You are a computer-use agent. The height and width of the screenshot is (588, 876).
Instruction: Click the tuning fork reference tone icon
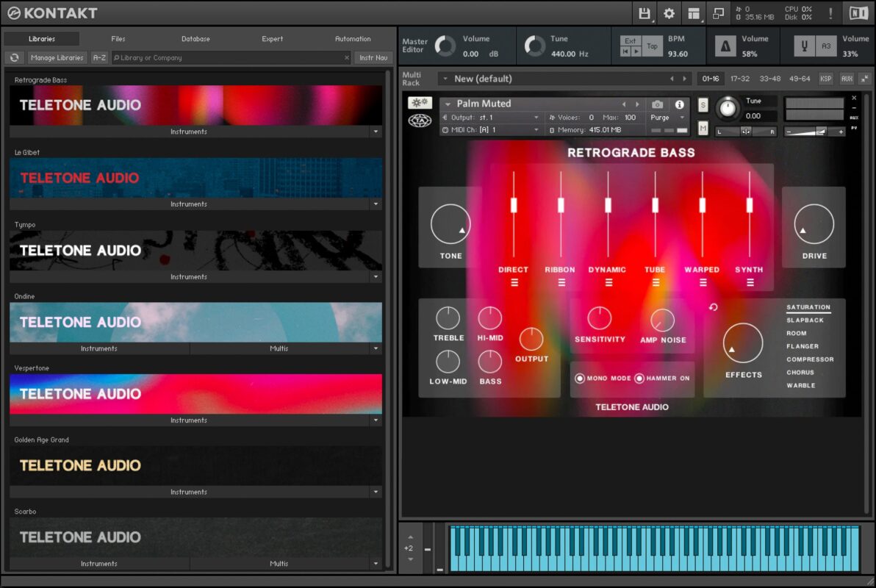805,46
